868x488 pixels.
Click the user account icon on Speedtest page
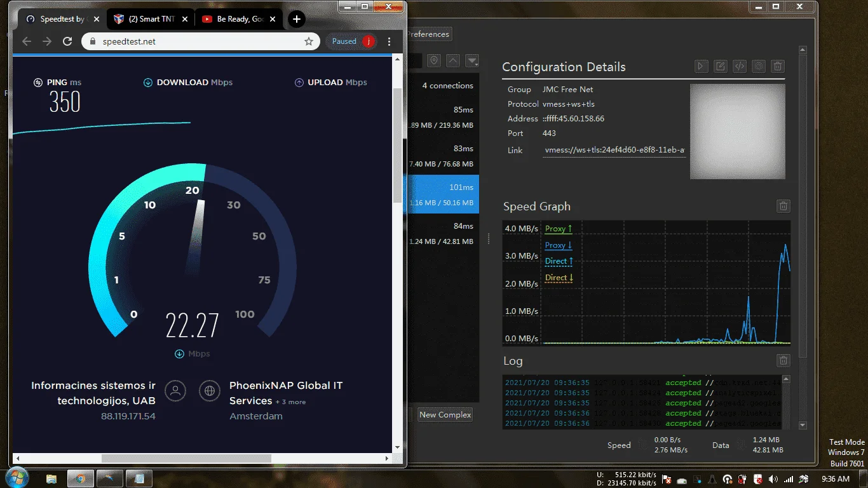(x=175, y=391)
